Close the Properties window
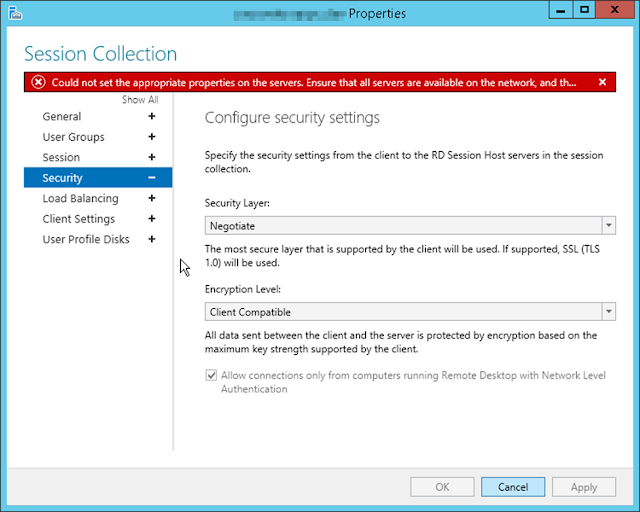Viewport: 640px width, 512px height. coord(615,10)
